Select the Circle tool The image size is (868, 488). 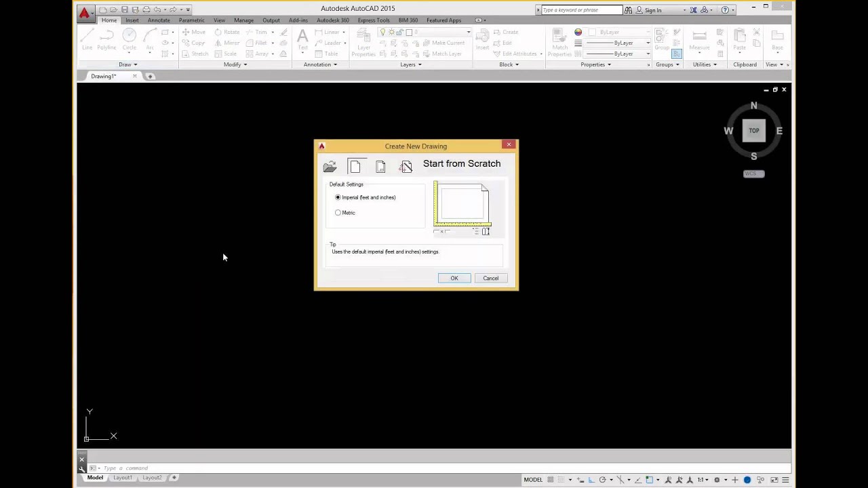point(129,39)
